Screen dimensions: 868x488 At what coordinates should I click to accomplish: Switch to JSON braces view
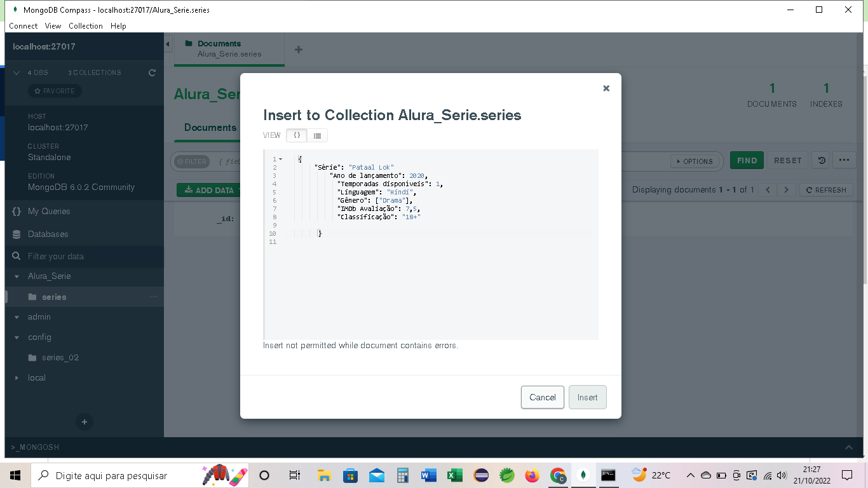point(297,135)
